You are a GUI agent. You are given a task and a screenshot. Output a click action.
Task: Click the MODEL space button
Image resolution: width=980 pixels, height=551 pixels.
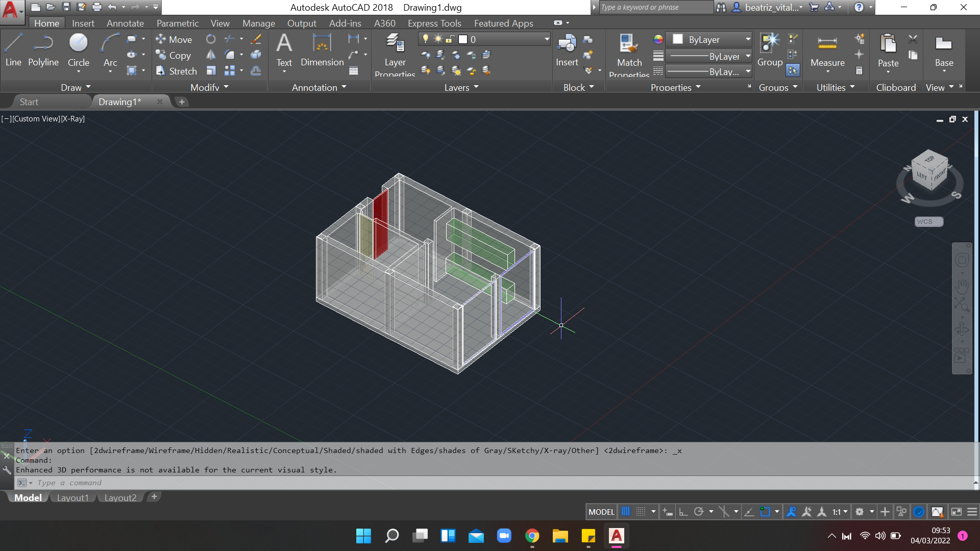tap(601, 512)
